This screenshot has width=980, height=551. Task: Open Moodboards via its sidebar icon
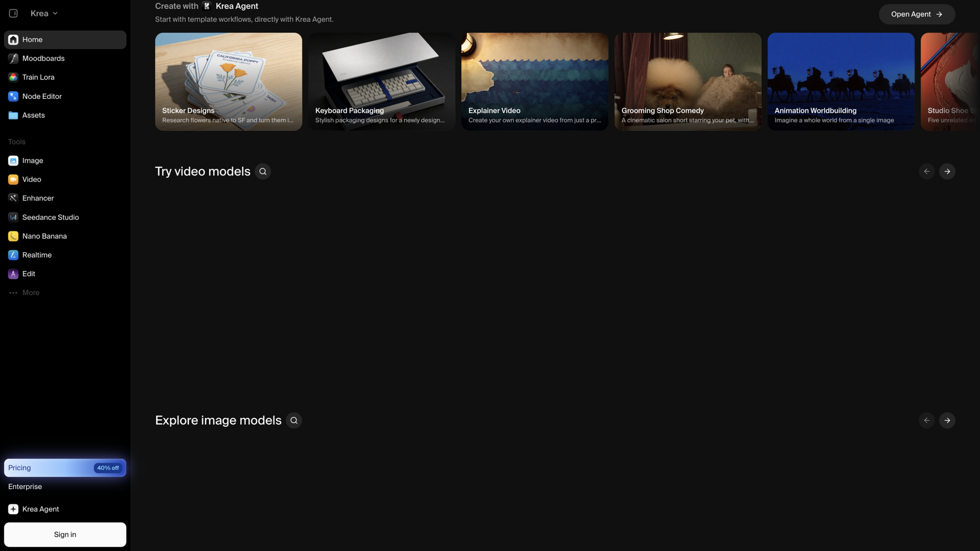(x=13, y=59)
